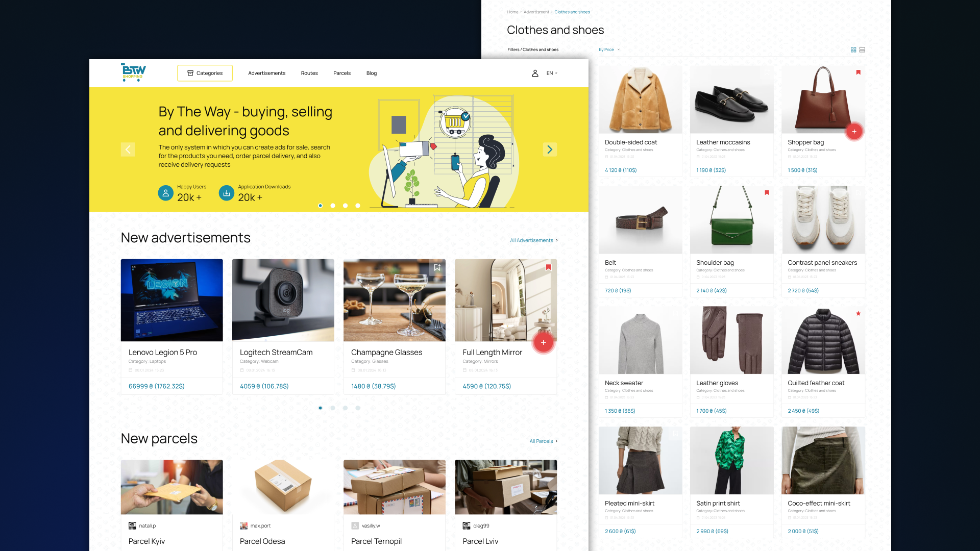Screen dimensions: 980x551
Task: Expand the Filters / Clothes and shoes dropdown
Action: [x=533, y=49]
